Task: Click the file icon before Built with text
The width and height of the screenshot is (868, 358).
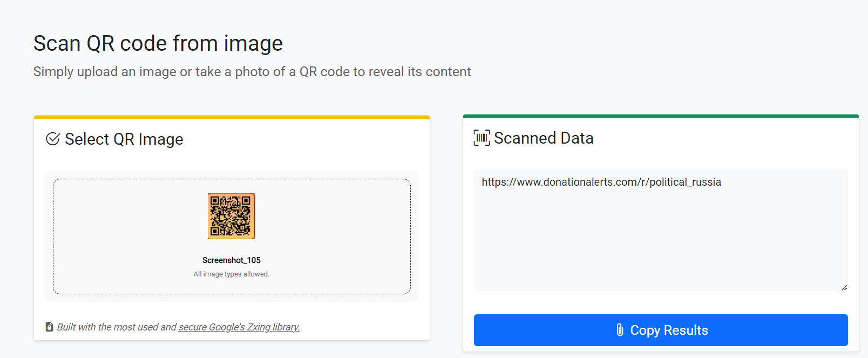Action: pos(50,327)
